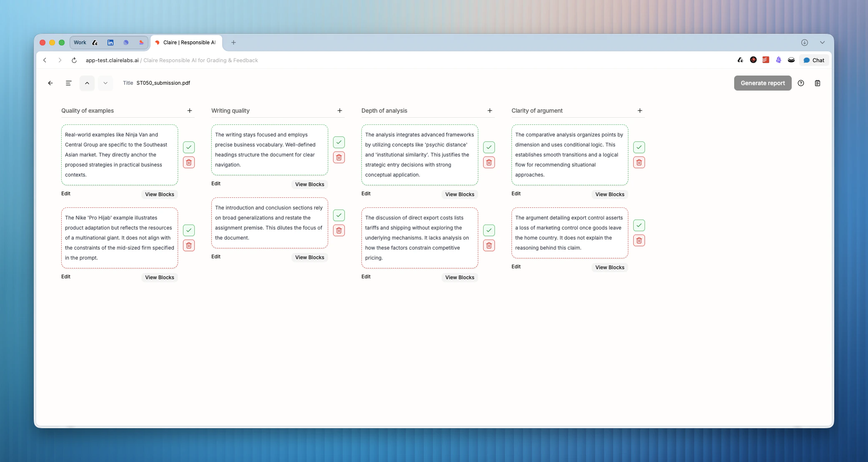Delete the Ninja Van examples feedback card

coord(189,162)
